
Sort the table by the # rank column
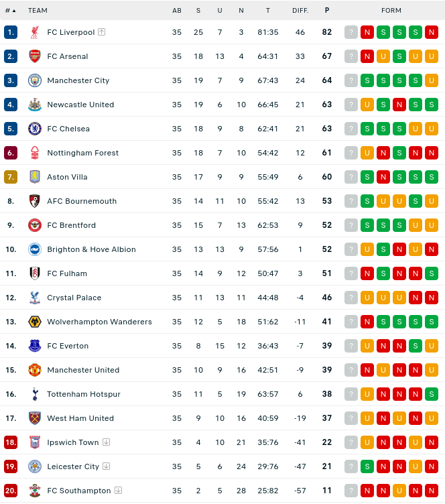(10, 11)
